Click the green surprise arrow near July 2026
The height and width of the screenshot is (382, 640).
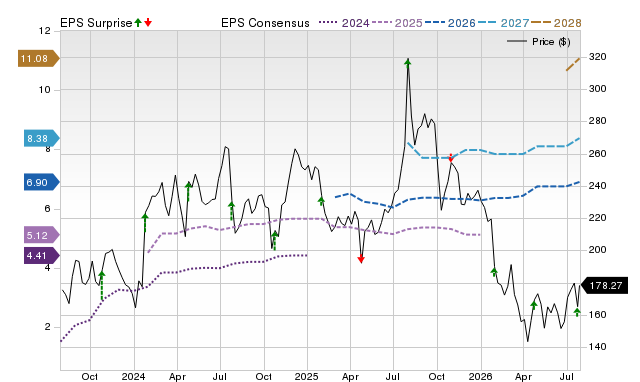[577, 313]
